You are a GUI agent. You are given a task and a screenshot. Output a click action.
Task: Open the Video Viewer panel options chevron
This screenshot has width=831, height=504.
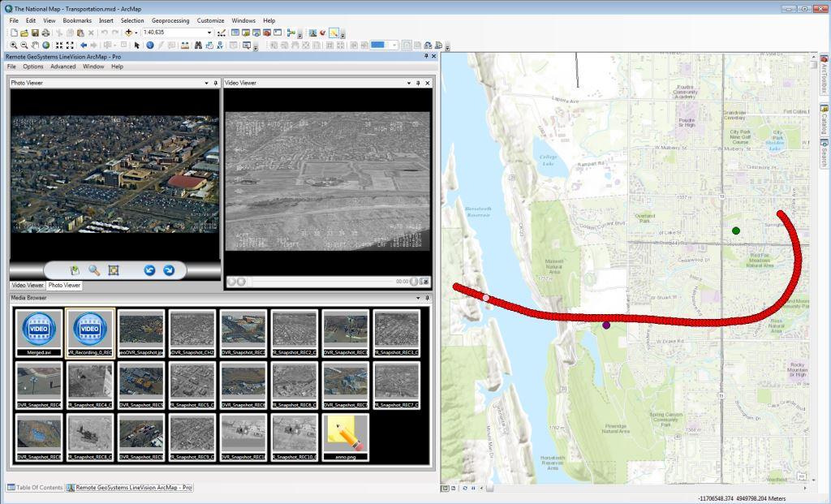pos(409,82)
